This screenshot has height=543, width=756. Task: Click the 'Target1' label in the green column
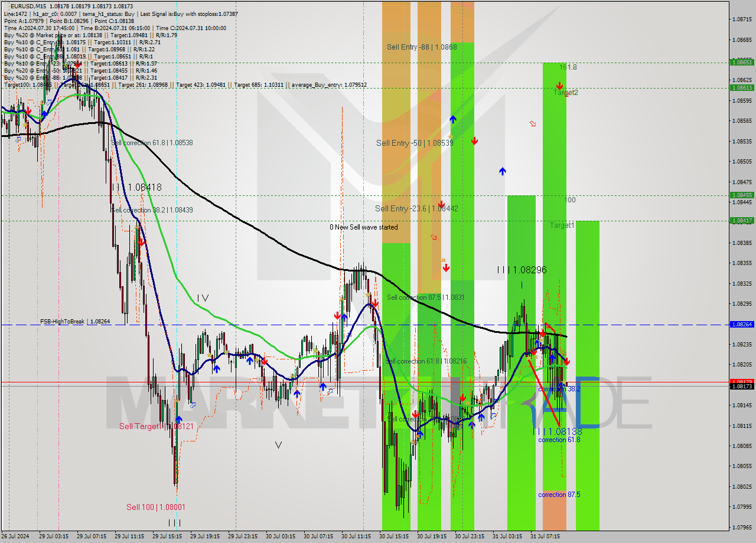coord(562,225)
